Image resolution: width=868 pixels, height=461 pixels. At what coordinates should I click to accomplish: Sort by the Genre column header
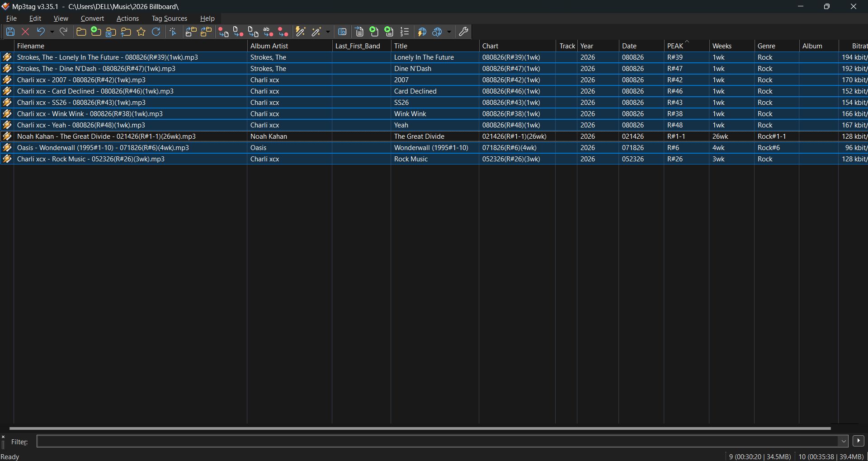click(x=777, y=46)
